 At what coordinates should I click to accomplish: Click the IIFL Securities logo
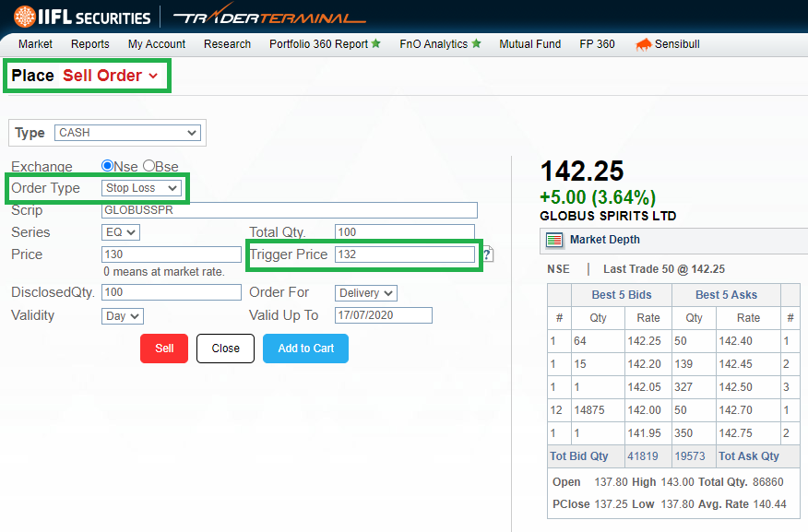click(x=82, y=18)
